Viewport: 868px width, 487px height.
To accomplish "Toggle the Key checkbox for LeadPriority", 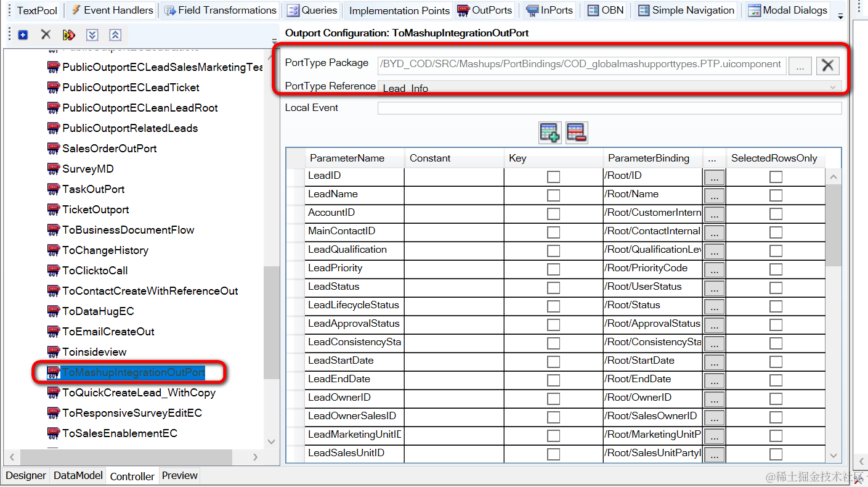I will [x=554, y=269].
